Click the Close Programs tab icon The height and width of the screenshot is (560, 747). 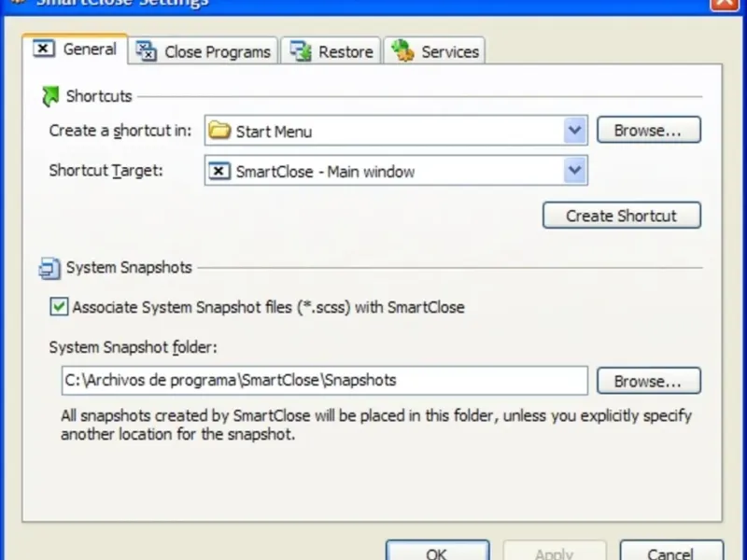[x=146, y=51]
